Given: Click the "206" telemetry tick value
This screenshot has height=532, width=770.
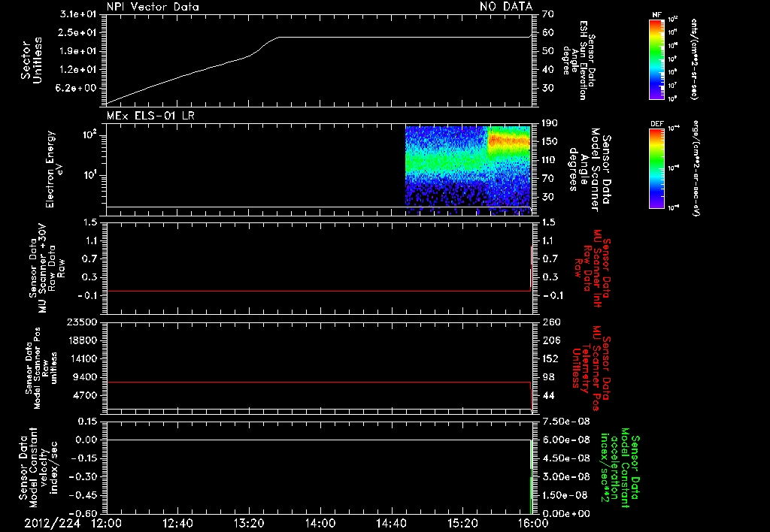Looking at the screenshot, I should pyautogui.click(x=552, y=340).
